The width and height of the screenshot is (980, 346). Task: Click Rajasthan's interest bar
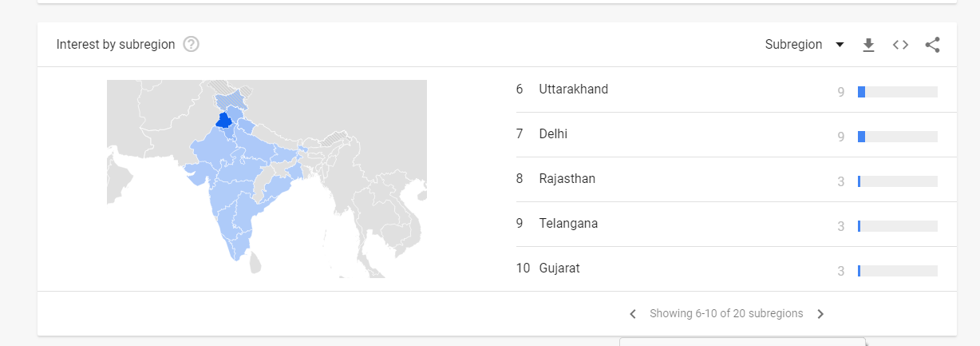[897, 181]
